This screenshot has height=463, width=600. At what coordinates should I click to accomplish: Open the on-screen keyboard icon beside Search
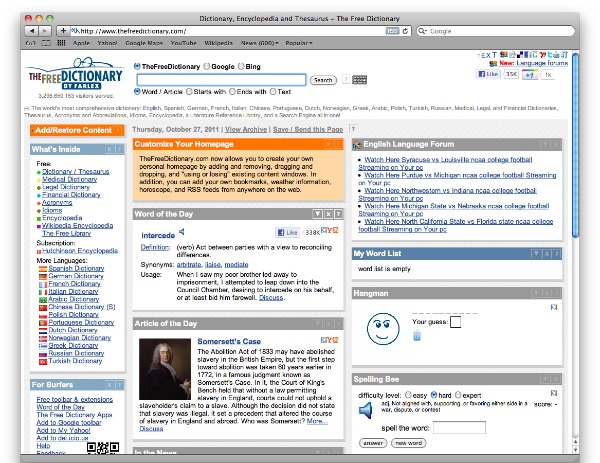[x=359, y=79]
